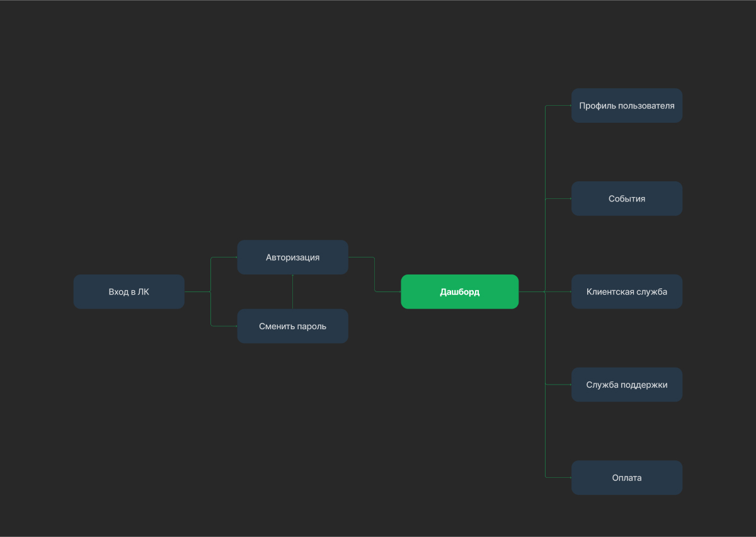Click the Вход в ЛК block
The image size is (756, 537).
point(129,291)
